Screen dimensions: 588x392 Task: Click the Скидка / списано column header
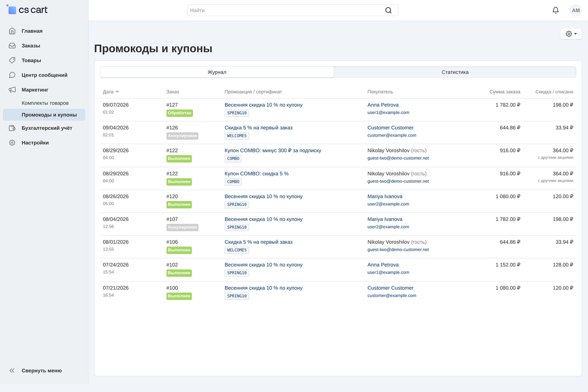click(554, 92)
